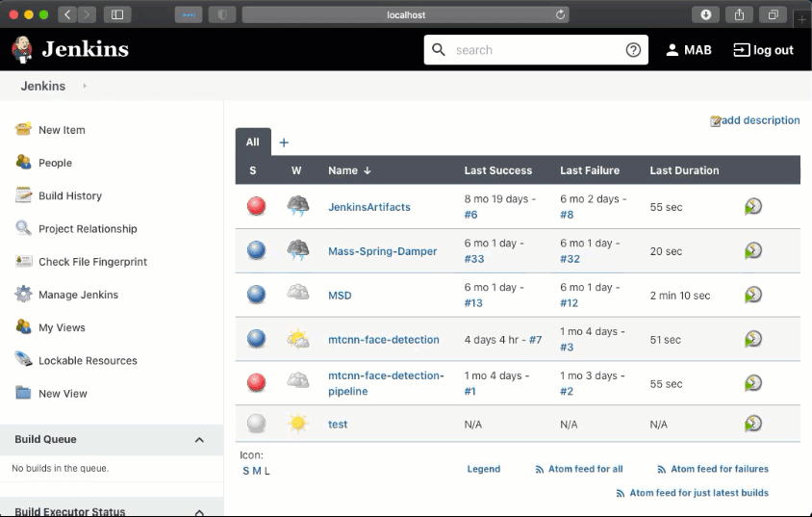Image resolution: width=812 pixels, height=517 pixels.
Task: Collapse the Build Queue panel
Action: (199, 440)
